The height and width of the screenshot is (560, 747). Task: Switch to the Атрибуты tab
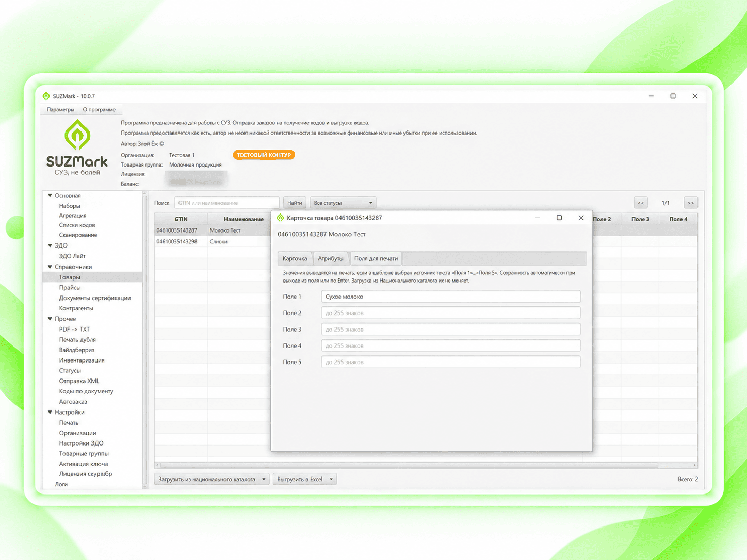(331, 258)
